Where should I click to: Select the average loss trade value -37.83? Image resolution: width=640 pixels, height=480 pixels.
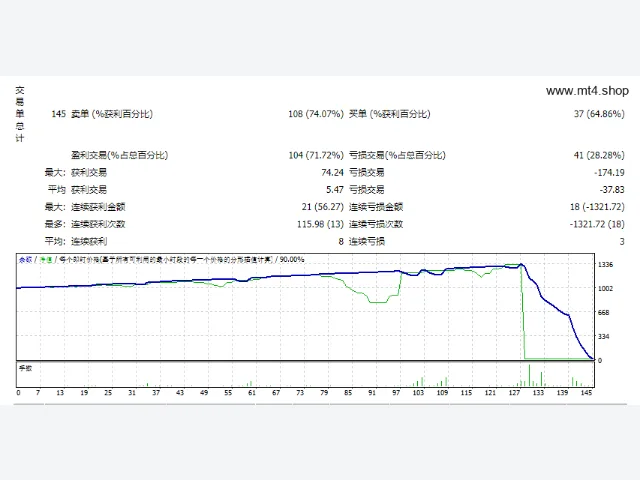coord(612,190)
